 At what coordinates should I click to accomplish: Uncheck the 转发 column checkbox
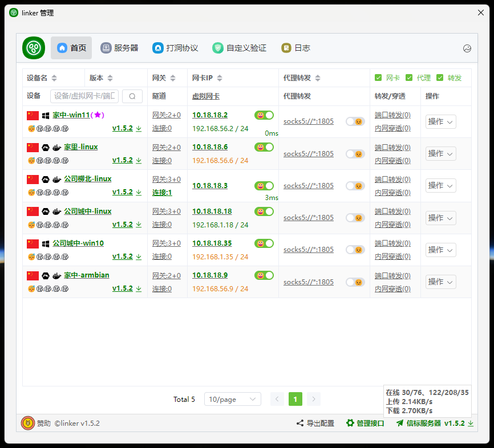pos(440,78)
